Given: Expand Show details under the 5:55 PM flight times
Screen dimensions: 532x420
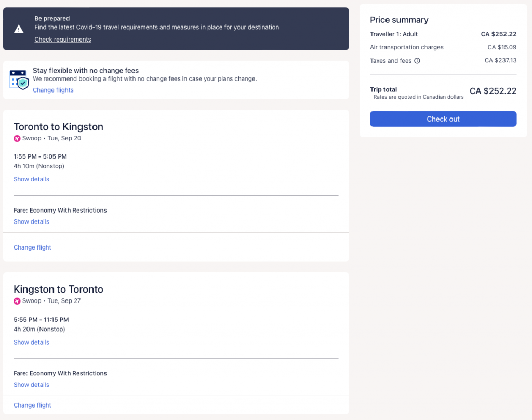Looking at the screenshot, I should [x=31, y=342].
